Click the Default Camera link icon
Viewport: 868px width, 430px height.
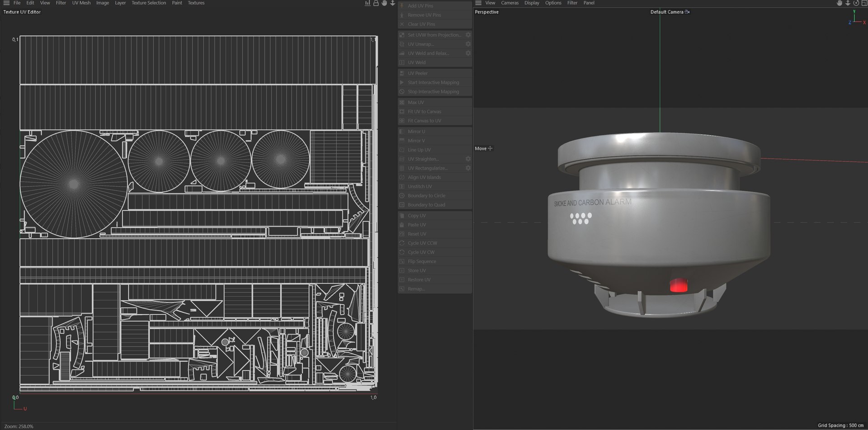coord(687,12)
